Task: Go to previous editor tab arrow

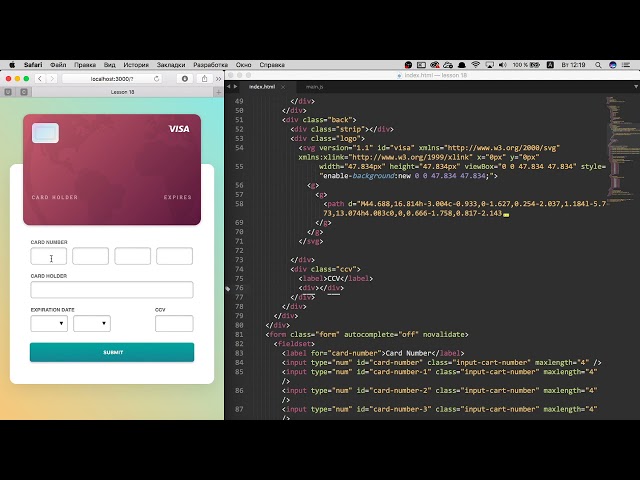Action: 229,87
